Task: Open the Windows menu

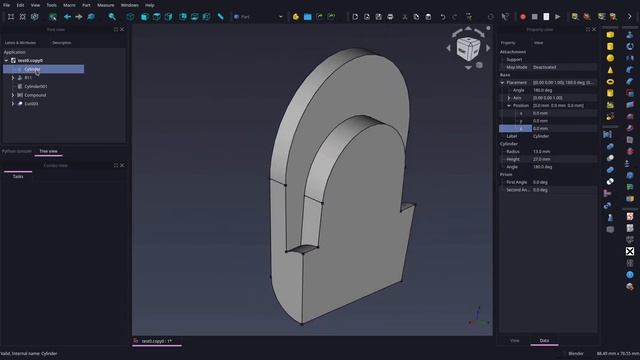Action: [x=129, y=5]
